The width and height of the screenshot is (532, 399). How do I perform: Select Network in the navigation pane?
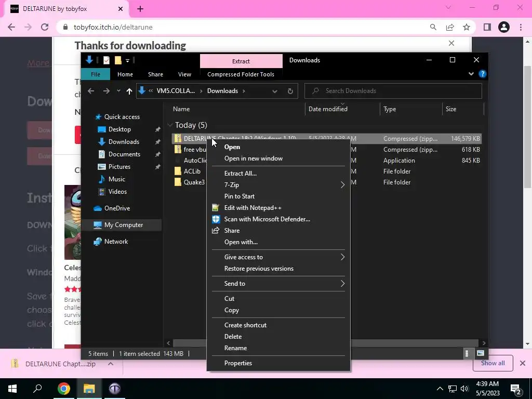pos(116,242)
